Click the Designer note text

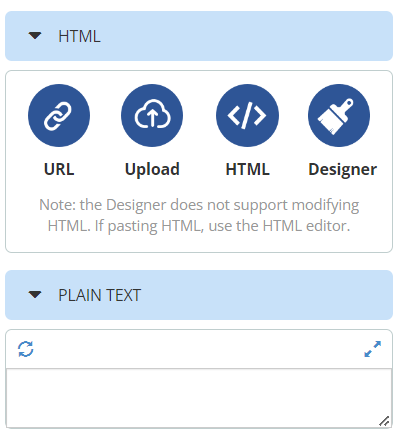[x=199, y=215]
